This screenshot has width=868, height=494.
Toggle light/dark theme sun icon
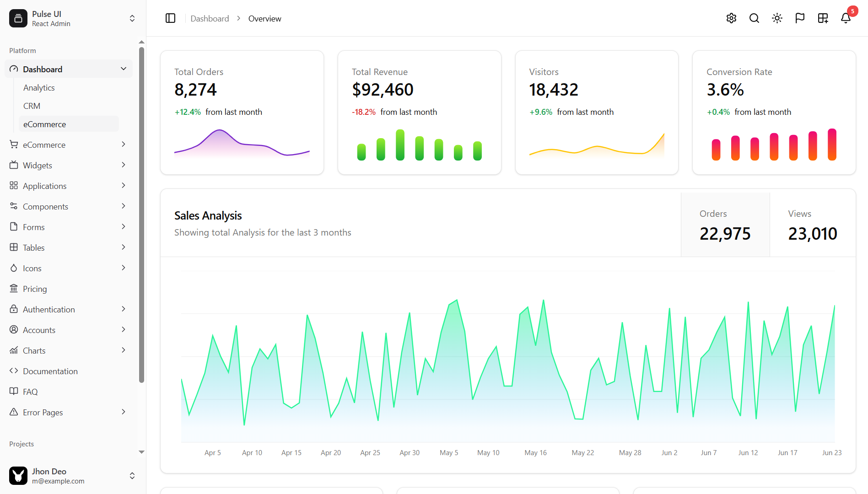777,18
